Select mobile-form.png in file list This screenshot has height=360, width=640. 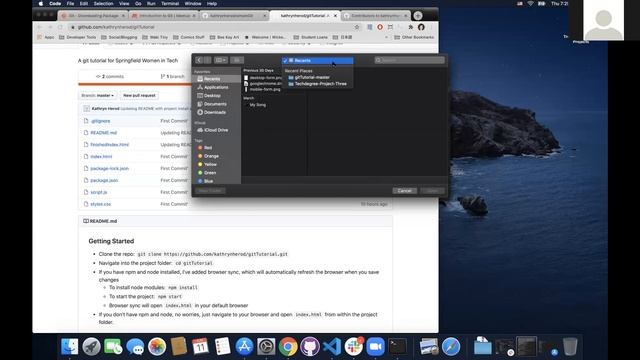pyautogui.click(x=262, y=89)
